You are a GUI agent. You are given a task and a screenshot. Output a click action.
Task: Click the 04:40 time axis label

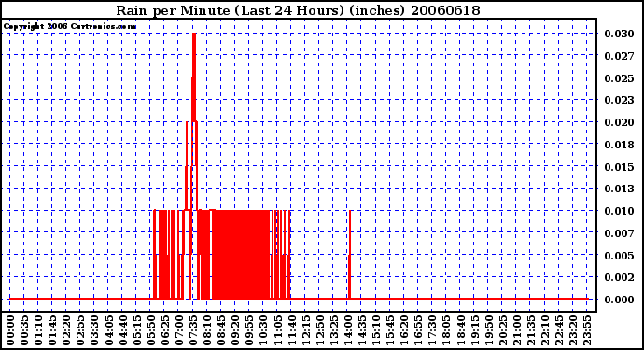pyautogui.click(x=123, y=330)
